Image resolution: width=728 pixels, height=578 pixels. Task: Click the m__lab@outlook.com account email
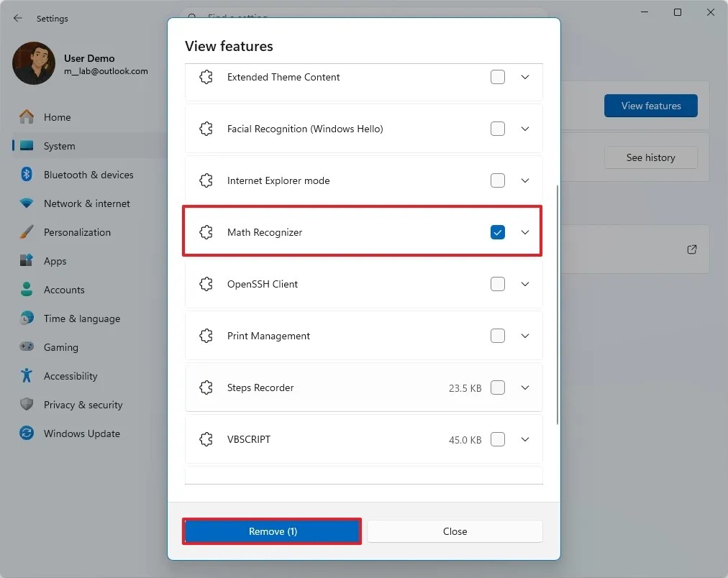pyautogui.click(x=106, y=71)
